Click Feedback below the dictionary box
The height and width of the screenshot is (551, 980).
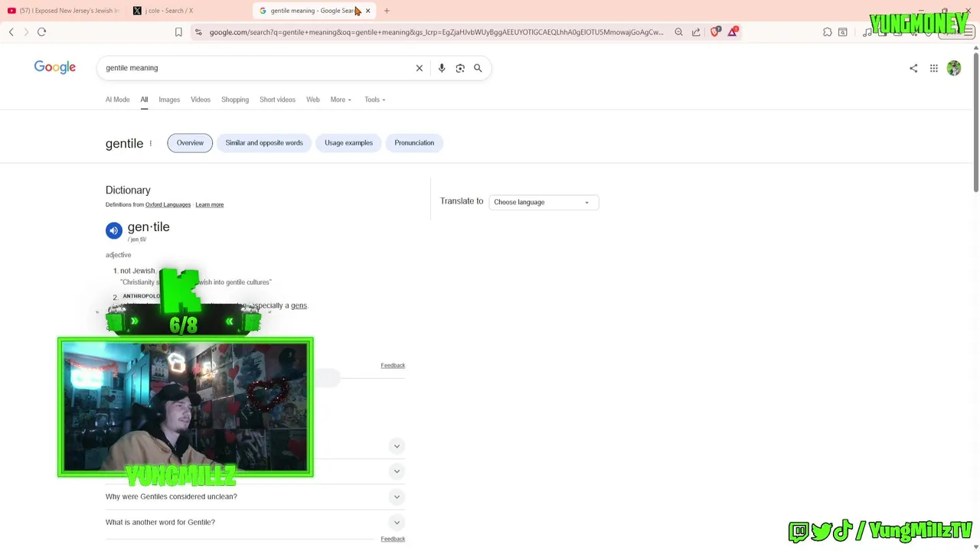pos(393,365)
